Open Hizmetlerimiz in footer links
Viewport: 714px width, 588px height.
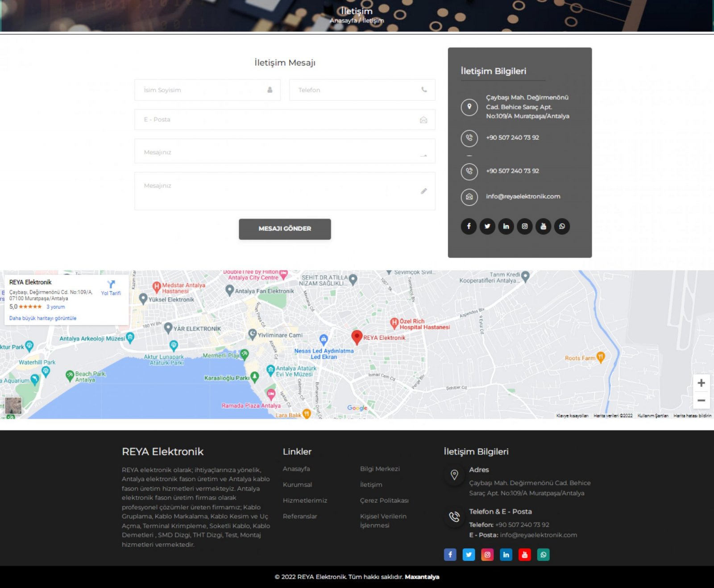tap(305, 500)
